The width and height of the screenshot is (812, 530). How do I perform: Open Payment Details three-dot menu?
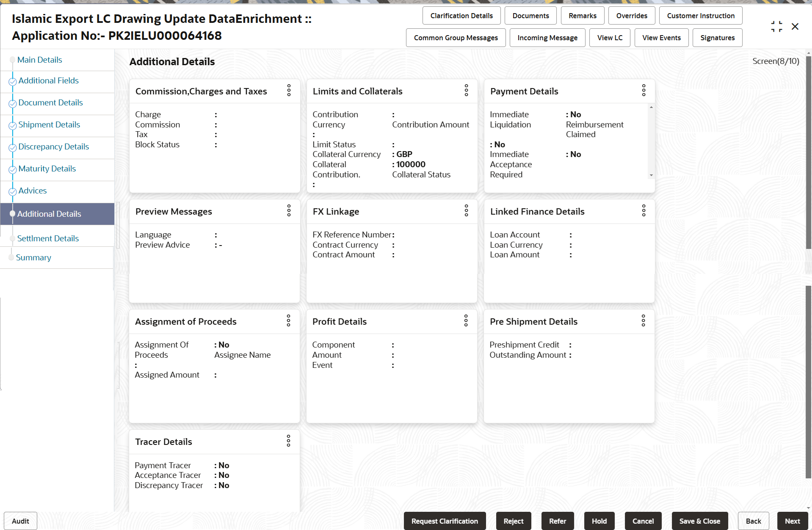pyautogui.click(x=644, y=90)
